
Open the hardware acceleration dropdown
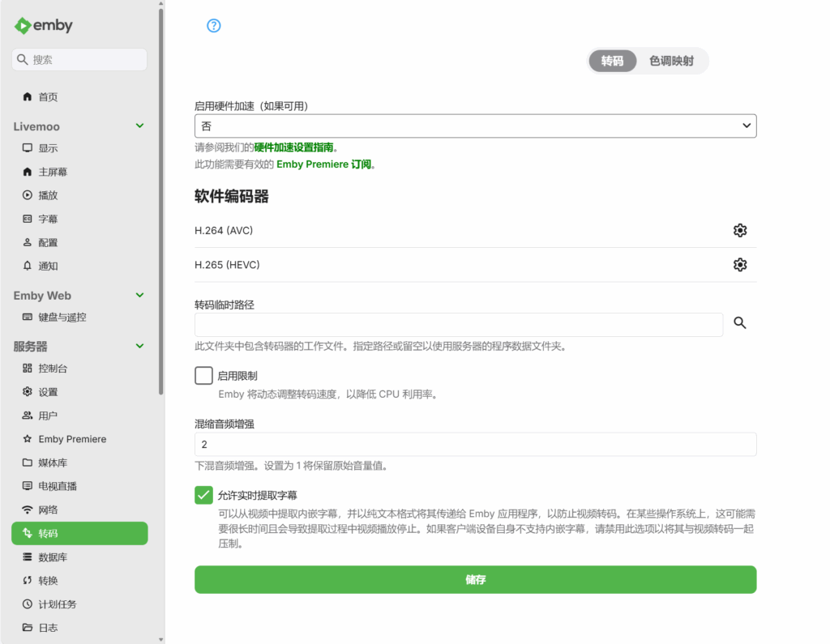(x=475, y=126)
